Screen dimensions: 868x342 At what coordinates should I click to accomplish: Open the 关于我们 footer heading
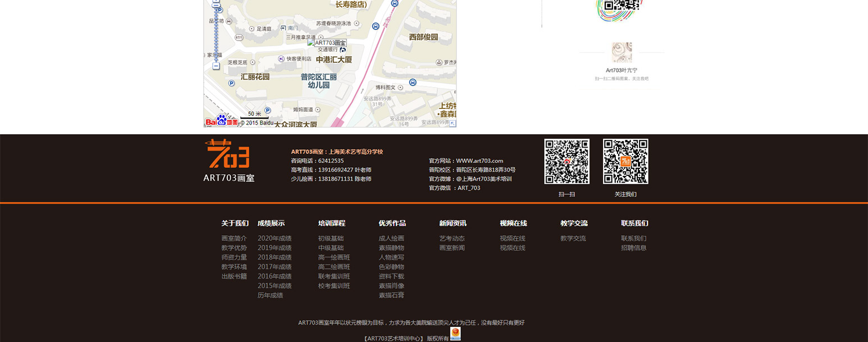click(235, 223)
